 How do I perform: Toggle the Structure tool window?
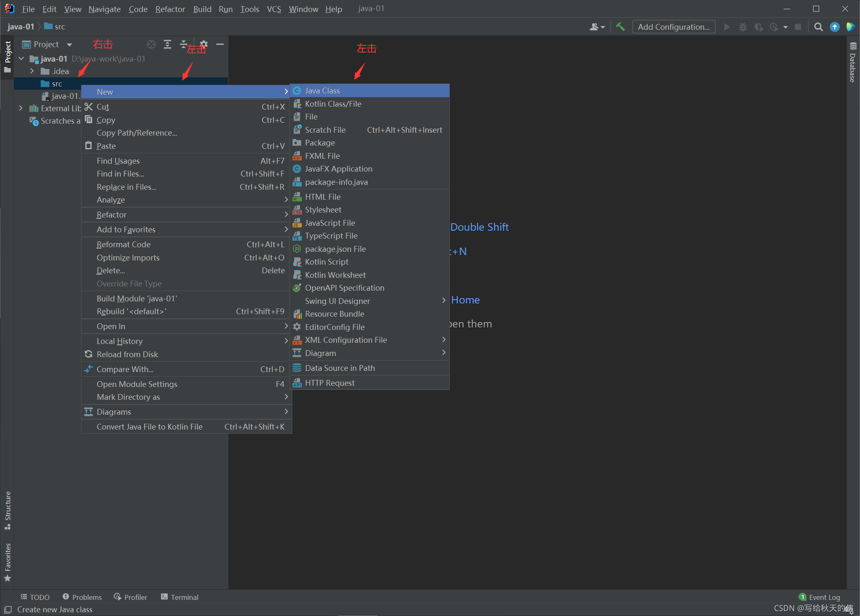tap(7, 509)
